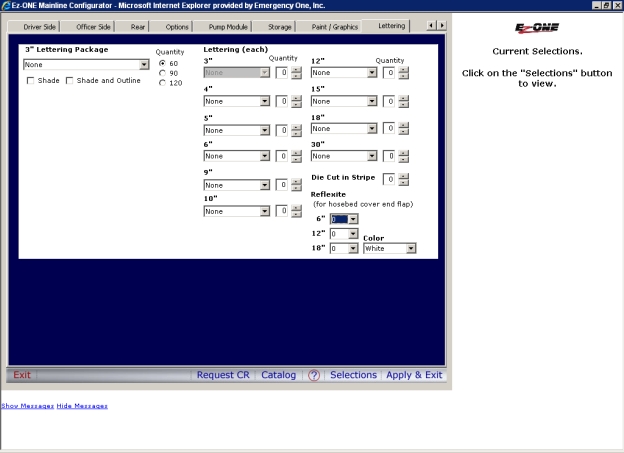Viewport: 624px width, 453px height.
Task: Click the Request CR button
Action: pos(223,375)
